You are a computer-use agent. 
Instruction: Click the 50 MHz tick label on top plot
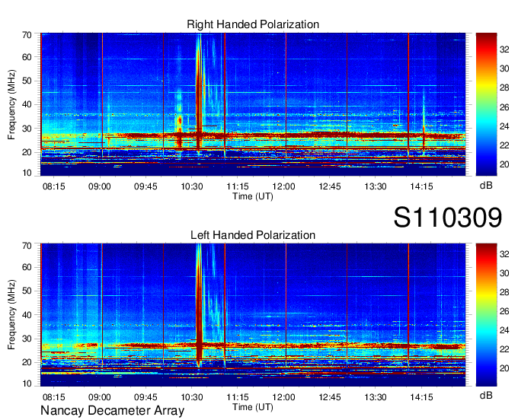click(27, 81)
